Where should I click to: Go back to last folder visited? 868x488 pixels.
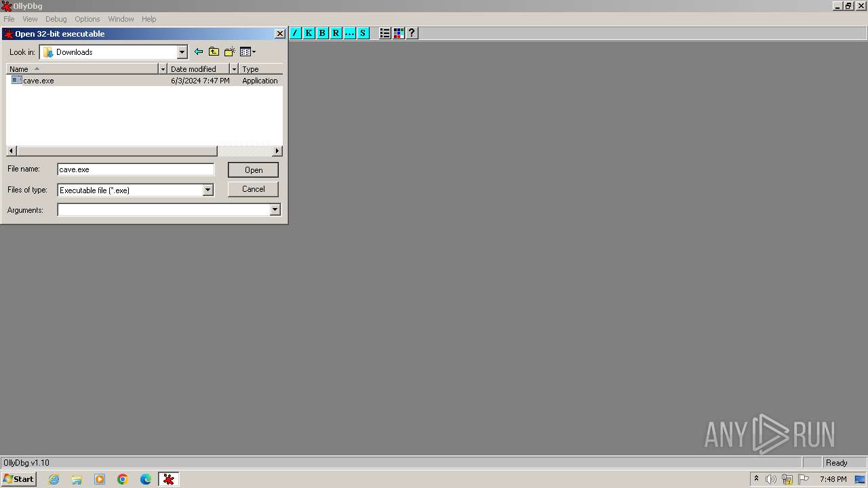199,52
